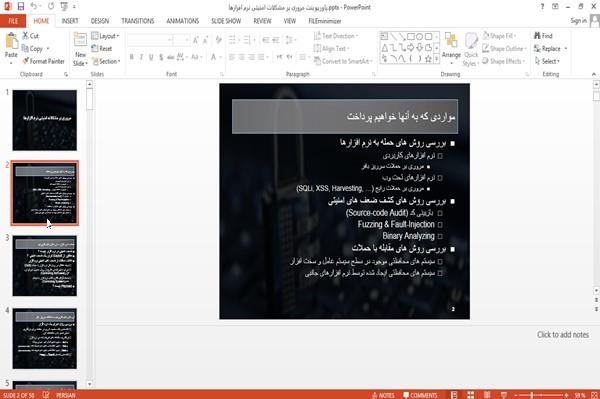Open the font name combo box
Viewport: 600px width, 399px height.
(150, 40)
